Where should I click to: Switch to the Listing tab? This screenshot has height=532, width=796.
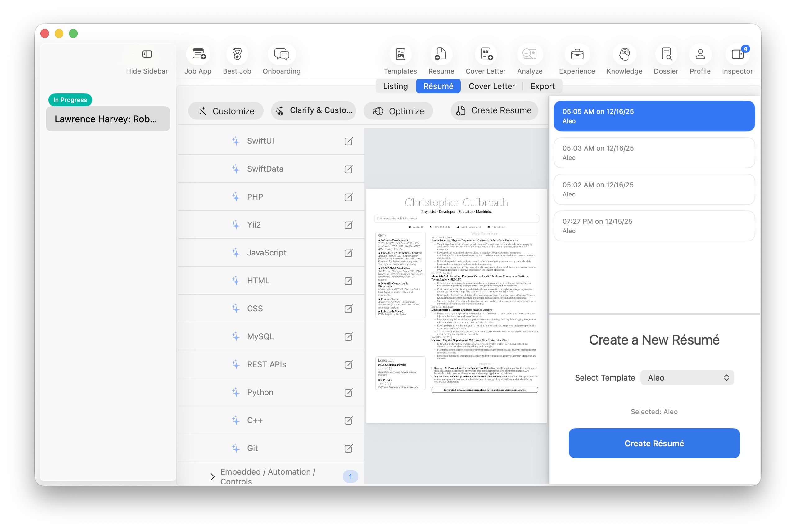[395, 86]
